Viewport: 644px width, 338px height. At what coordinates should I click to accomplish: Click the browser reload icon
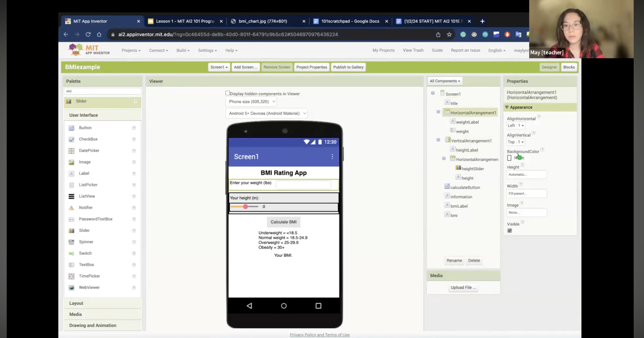88,34
